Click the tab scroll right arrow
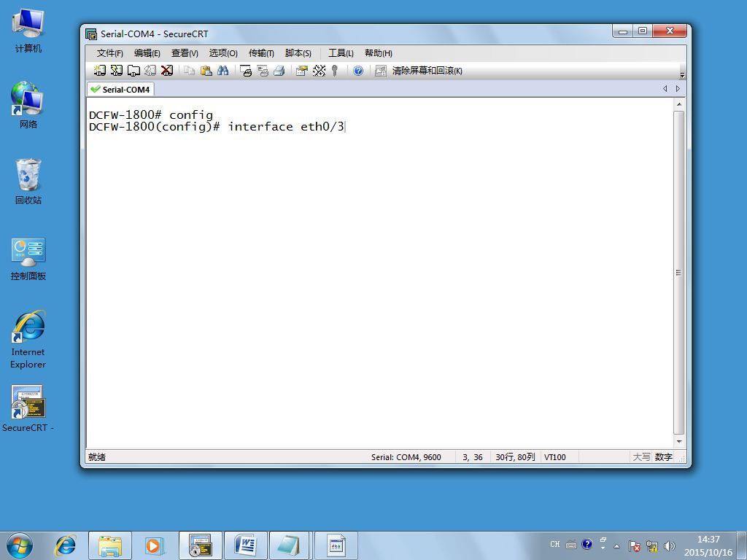Viewport: 747px width, 560px height. tap(678, 88)
